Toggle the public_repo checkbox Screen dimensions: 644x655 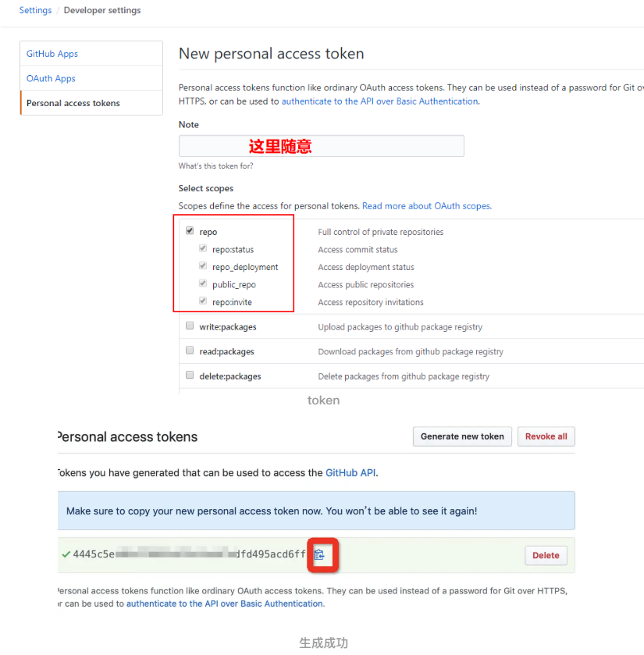tap(203, 283)
